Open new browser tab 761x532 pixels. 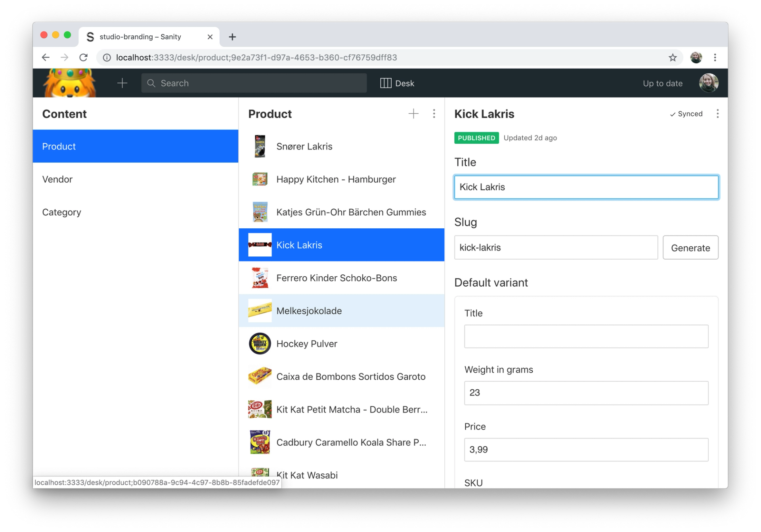click(x=232, y=37)
